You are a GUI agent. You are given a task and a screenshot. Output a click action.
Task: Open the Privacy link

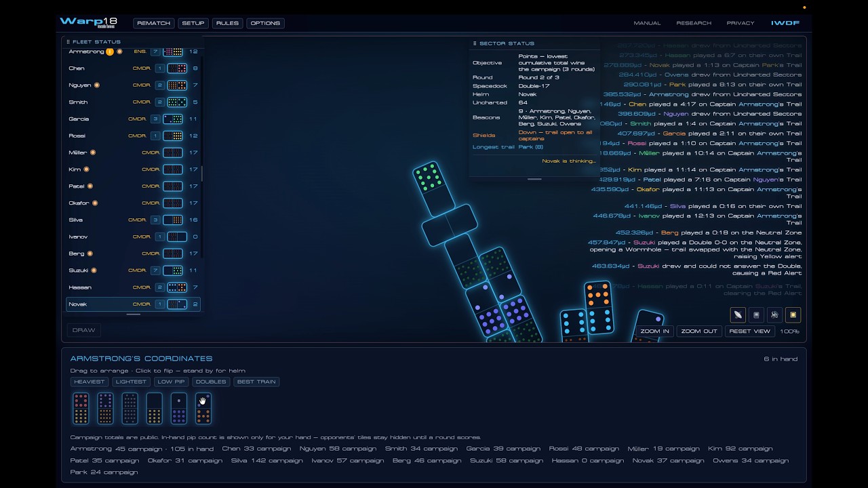tap(741, 23)
